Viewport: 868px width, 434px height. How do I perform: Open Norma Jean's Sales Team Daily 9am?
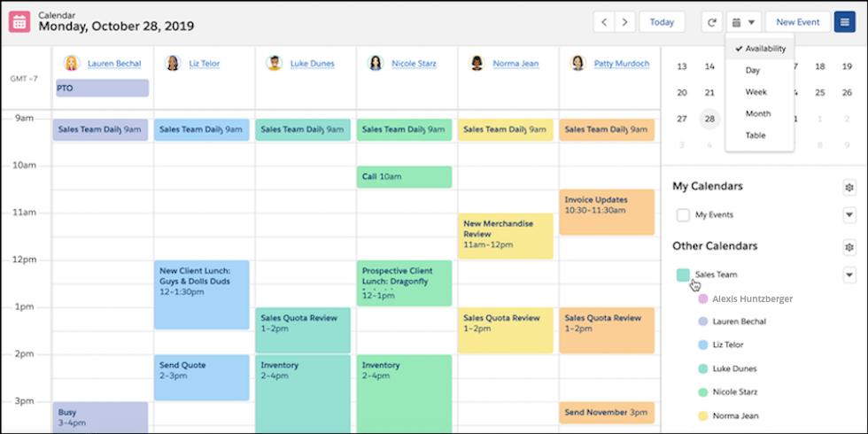(x=506, y=130)
